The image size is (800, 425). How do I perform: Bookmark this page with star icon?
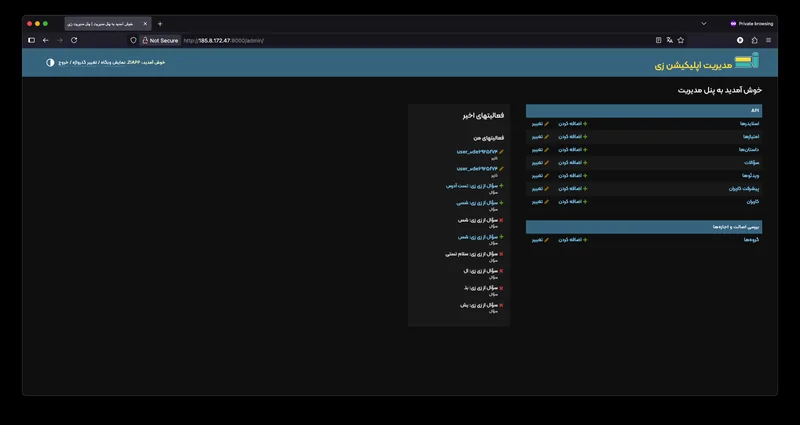point(681,40)
